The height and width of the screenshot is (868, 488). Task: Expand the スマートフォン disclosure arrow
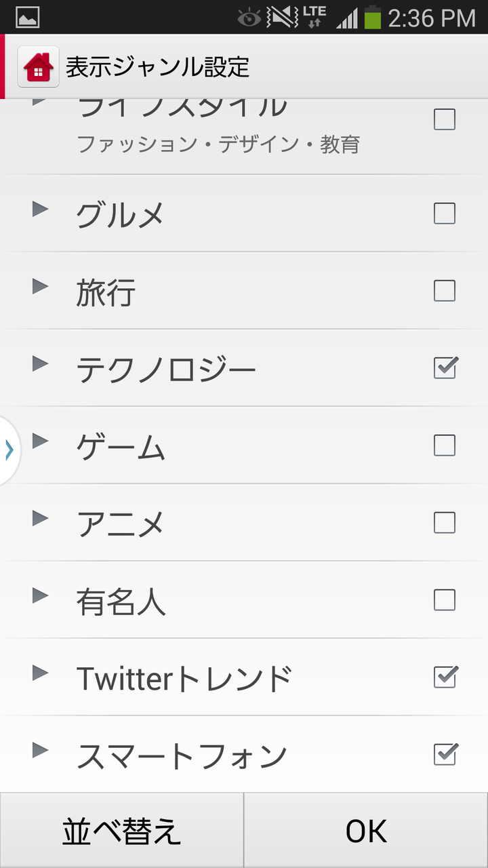41,750
